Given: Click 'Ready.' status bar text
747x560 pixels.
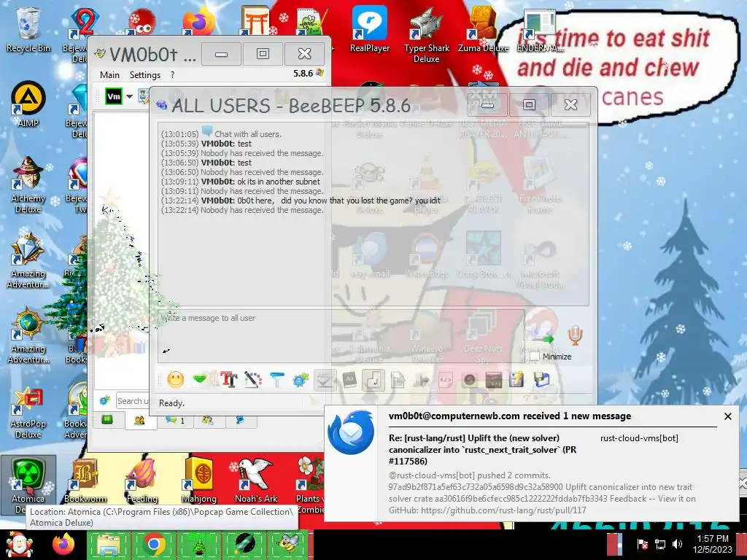Looking at the screenshot, I should (x=171, y=402).
